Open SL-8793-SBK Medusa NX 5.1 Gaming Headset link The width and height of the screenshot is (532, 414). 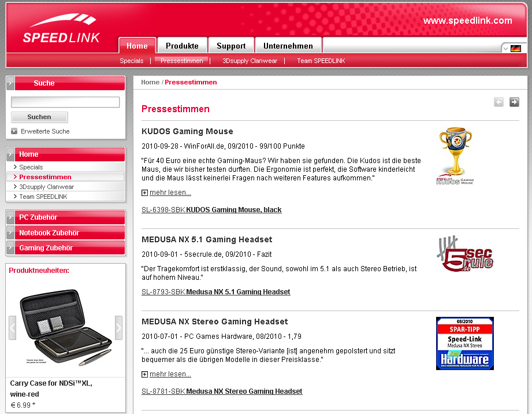(216, 292)
